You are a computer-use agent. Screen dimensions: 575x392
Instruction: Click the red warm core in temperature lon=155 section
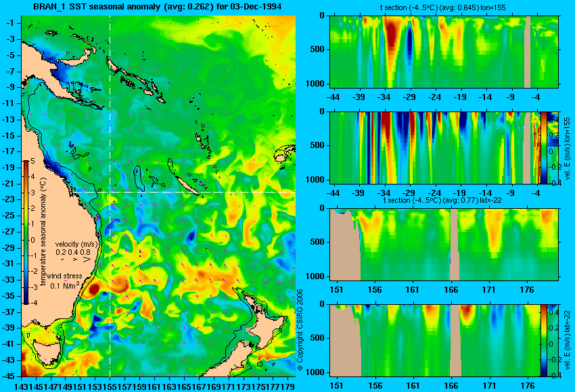point(392,34)
